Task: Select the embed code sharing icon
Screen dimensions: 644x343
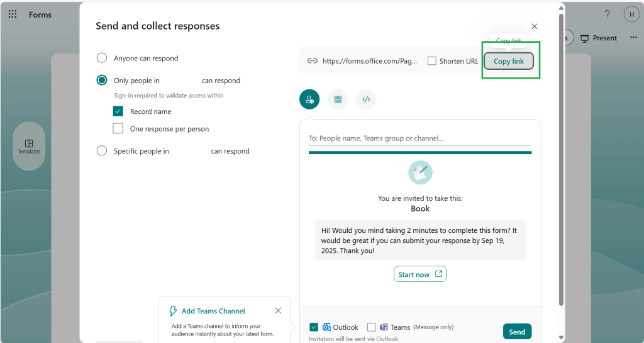Action: (366, 99)
